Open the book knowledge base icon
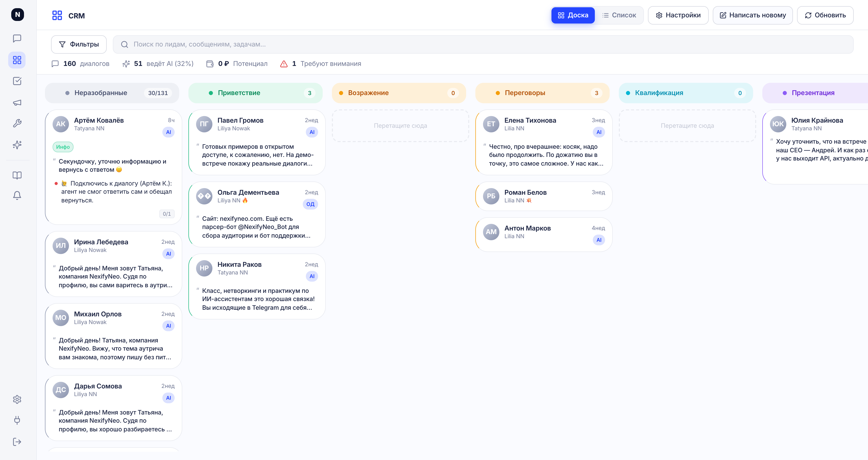The width and height of the screenshot is (868, 460). coord(17,175)
